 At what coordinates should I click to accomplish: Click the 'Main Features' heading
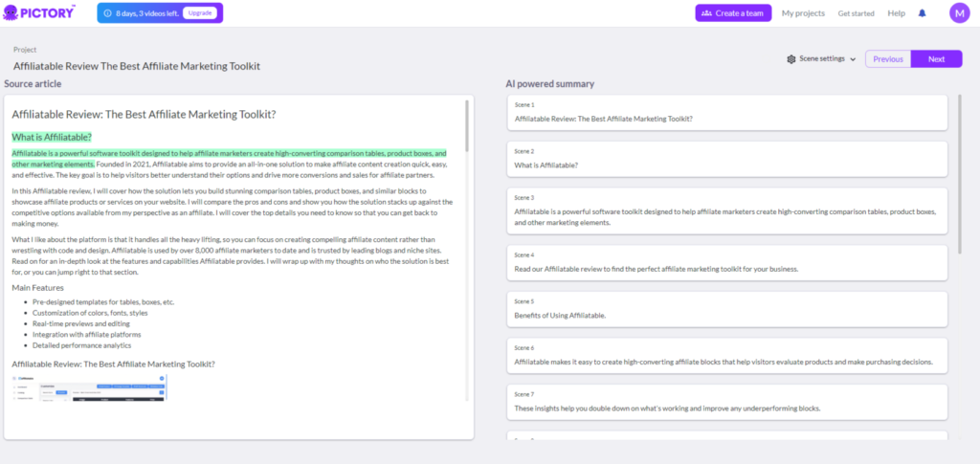click(x=37, y=288)
